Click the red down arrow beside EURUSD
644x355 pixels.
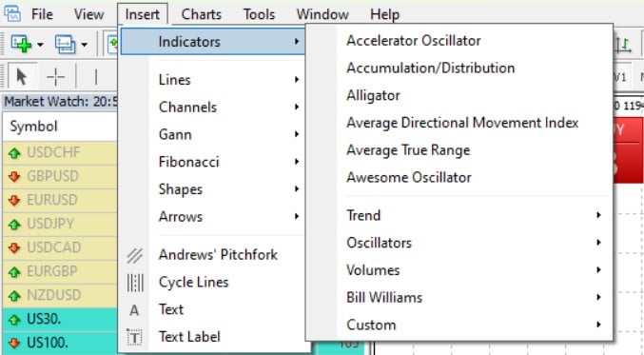pyautogui.click(x=14, y=201)
